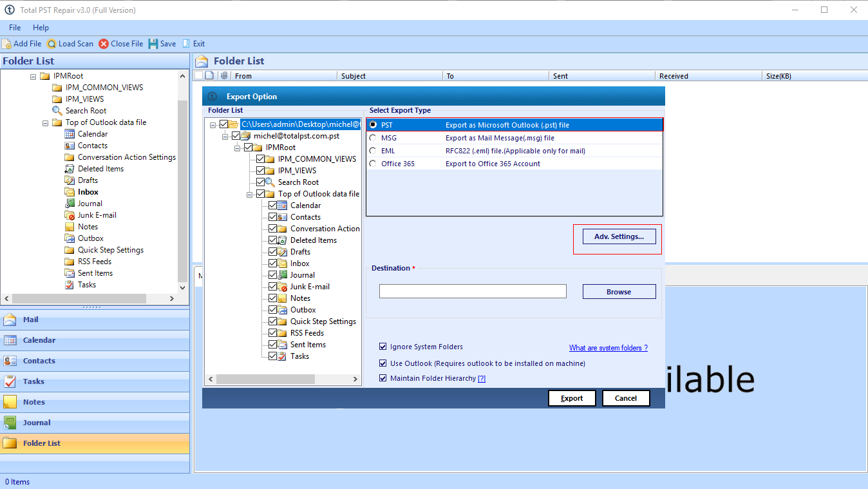
Task: Collapse the michel@totalpst.com.pst node in export tree
Action: (x=225, y=136)
